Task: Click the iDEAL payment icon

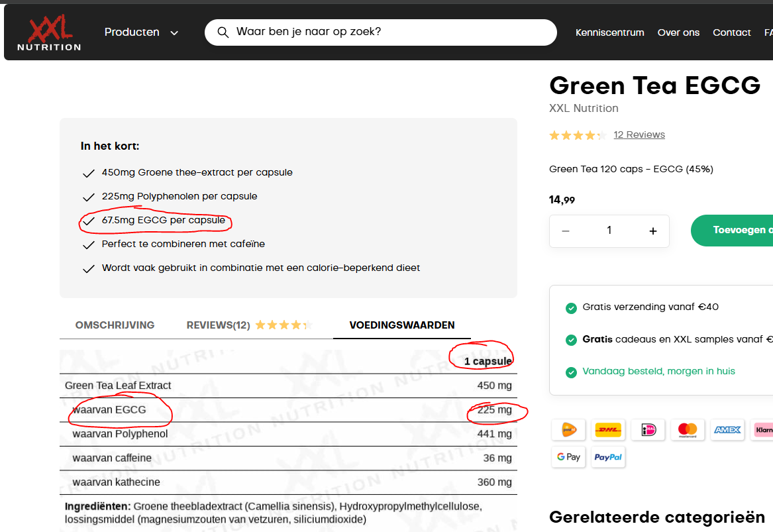Action: [x=648, y=430]
